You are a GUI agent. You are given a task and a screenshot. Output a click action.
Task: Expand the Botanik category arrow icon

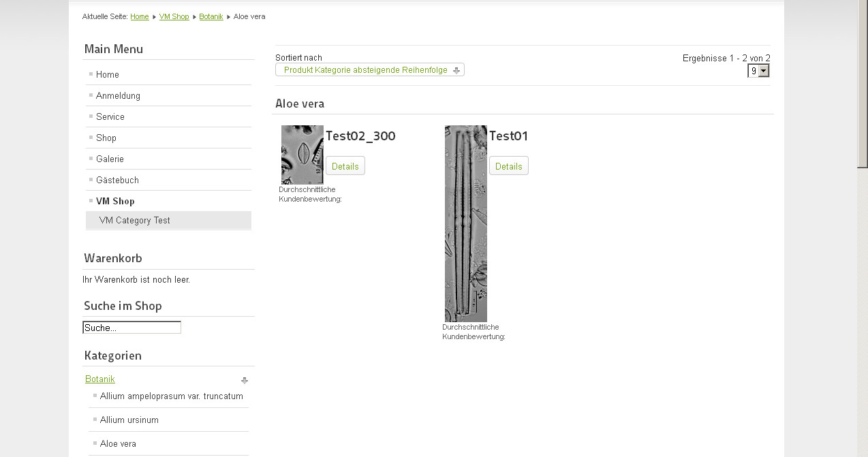[245, 380]
